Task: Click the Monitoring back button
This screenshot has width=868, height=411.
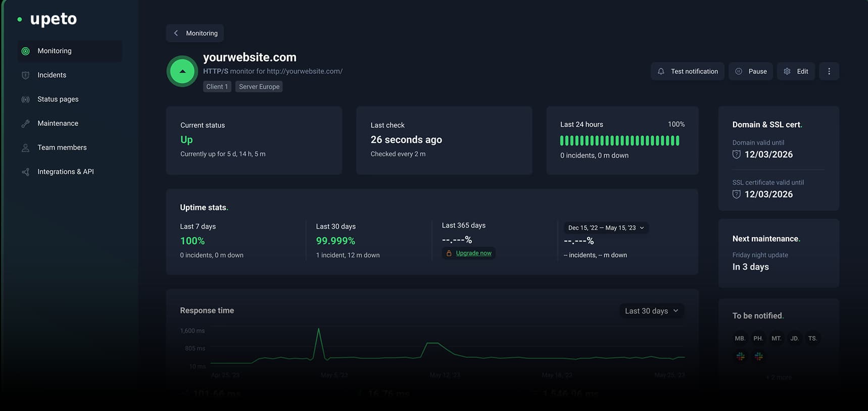Action: [195, 33]
